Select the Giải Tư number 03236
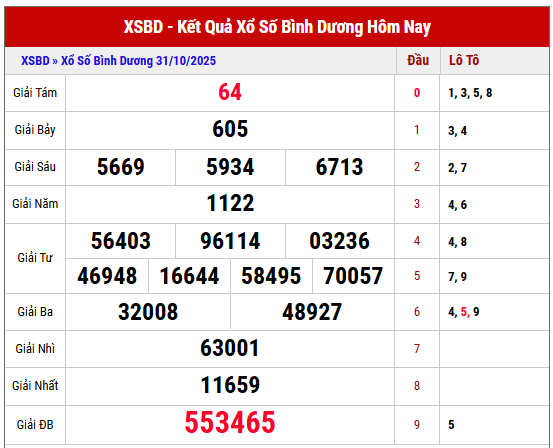Image resolution: width=553 pixels, height=448 pixels. [x=339, y=241]
